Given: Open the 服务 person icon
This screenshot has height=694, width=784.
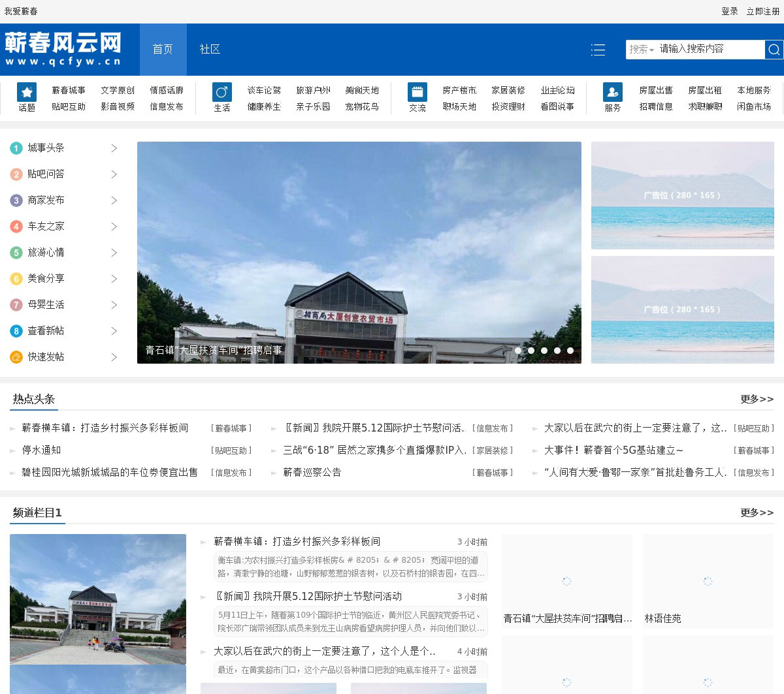Looking at the screenshot, I should click(613, 92).
